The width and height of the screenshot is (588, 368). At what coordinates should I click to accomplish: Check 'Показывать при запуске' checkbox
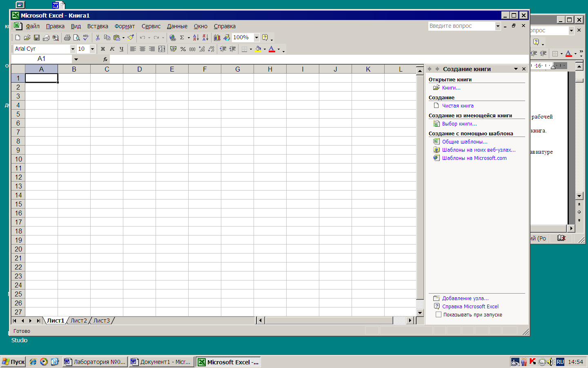point(439,315)
